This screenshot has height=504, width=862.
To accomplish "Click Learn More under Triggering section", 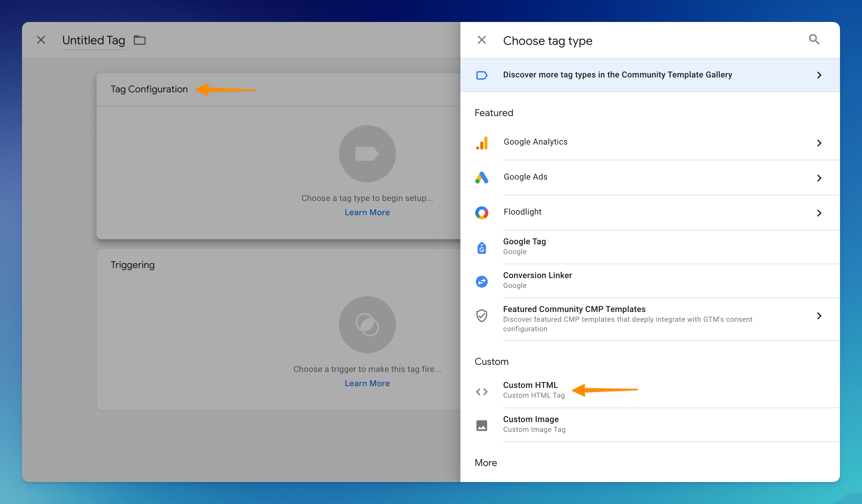I will click(x=367, y=383).
